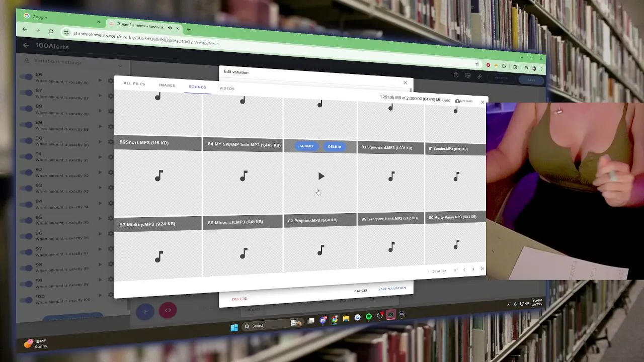Toggle variation 87 switch
644x362 pixels.
point(26,93)
